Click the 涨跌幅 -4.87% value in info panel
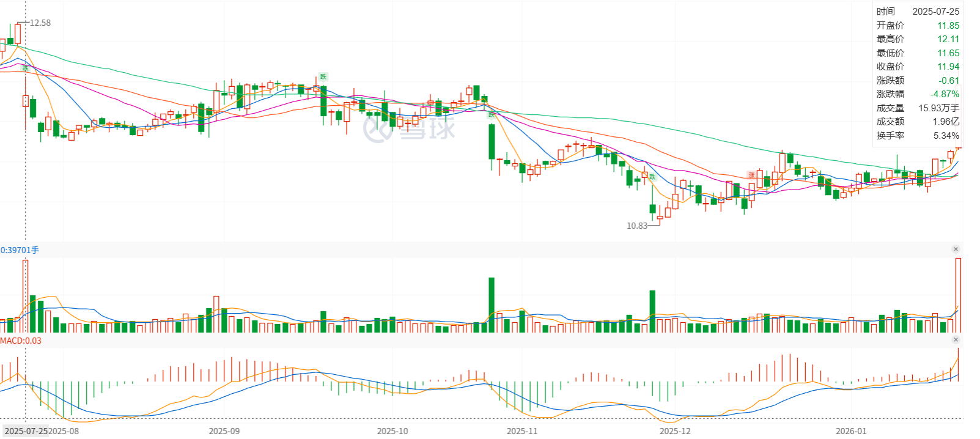Image resolution: width=980 pixels, height=439 pixels. (x=945, y=94)
